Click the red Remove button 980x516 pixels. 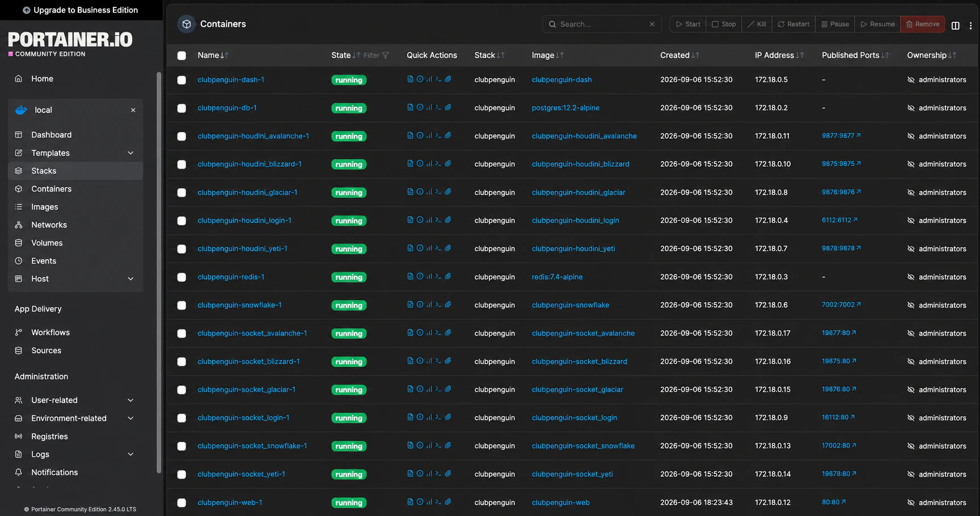coord(923,24)
